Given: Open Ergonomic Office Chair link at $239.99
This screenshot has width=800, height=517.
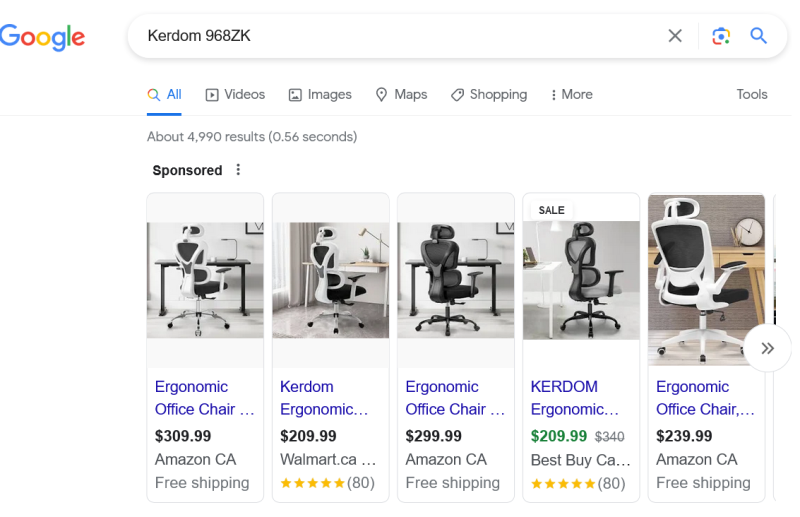Looking at the screenshot, I should [x=705, y=398].
